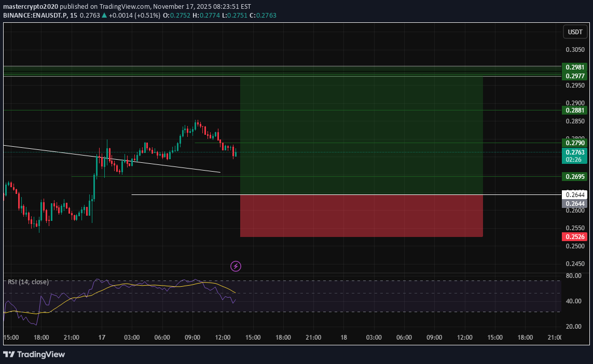Screen dimensions: 593x364
Task: Click the 0.2881 price level label
Action: [x=574, y=110]
